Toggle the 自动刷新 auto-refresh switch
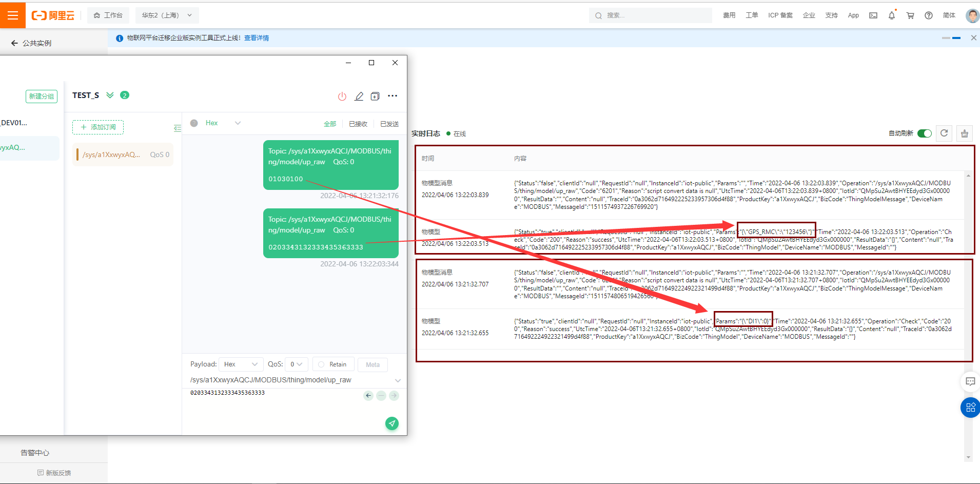Viewport: 980px width, 484px height. [925, 133]
